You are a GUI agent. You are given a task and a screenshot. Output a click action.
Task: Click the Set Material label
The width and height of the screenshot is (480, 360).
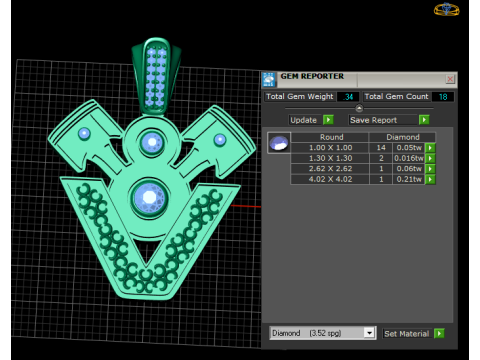tap(406, 334)
